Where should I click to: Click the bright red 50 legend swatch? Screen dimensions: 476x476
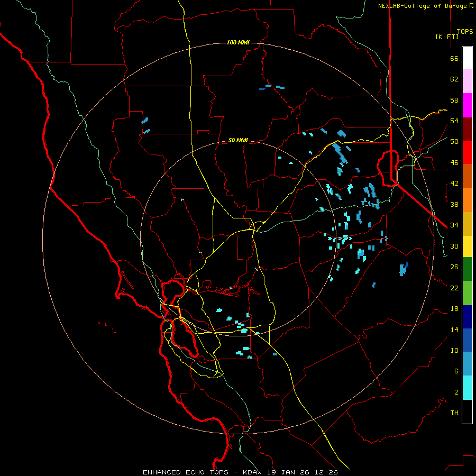467,152
